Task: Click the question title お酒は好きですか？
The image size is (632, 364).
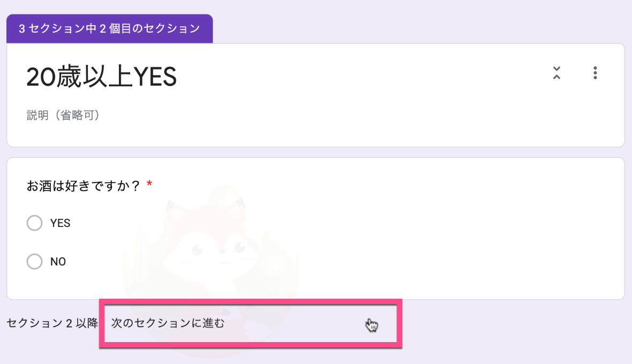Action: tap(84, 186)
